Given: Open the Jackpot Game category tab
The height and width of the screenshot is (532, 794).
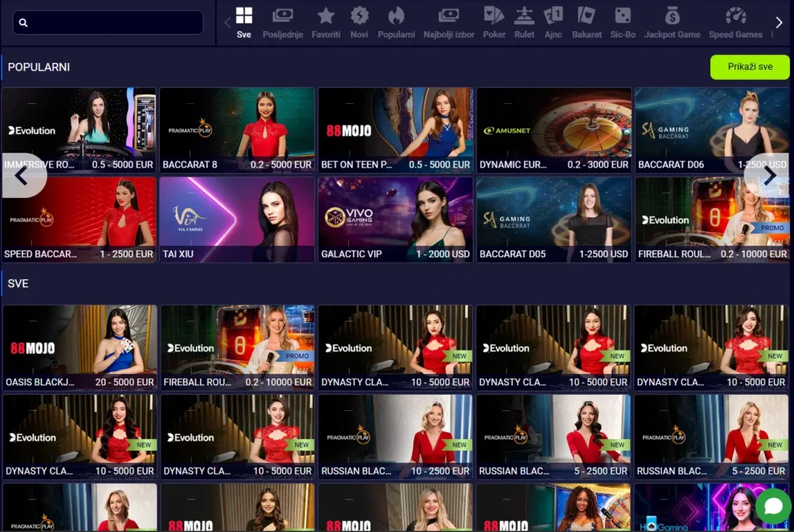Looking at the screenshot, I should [x=671, y=22].
